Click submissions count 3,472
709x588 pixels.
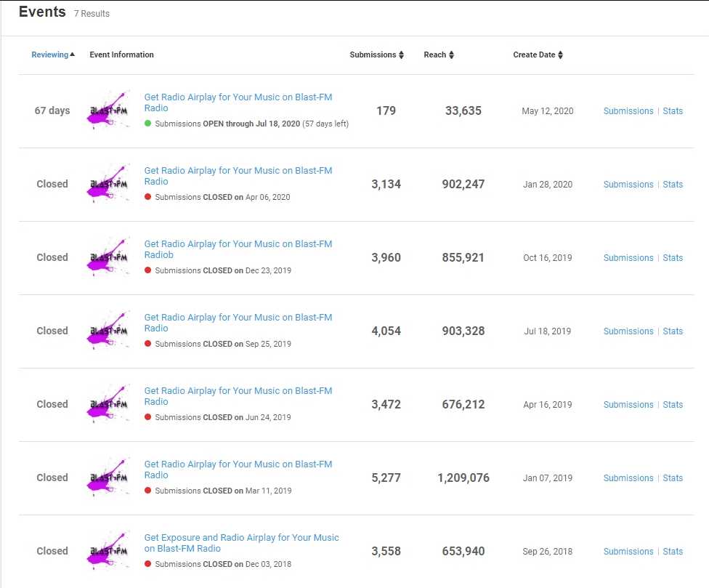[x=386, y=404]
